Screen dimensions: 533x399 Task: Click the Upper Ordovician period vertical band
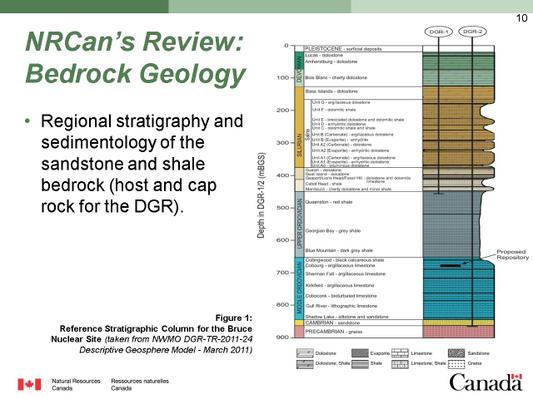pos(299,224)
